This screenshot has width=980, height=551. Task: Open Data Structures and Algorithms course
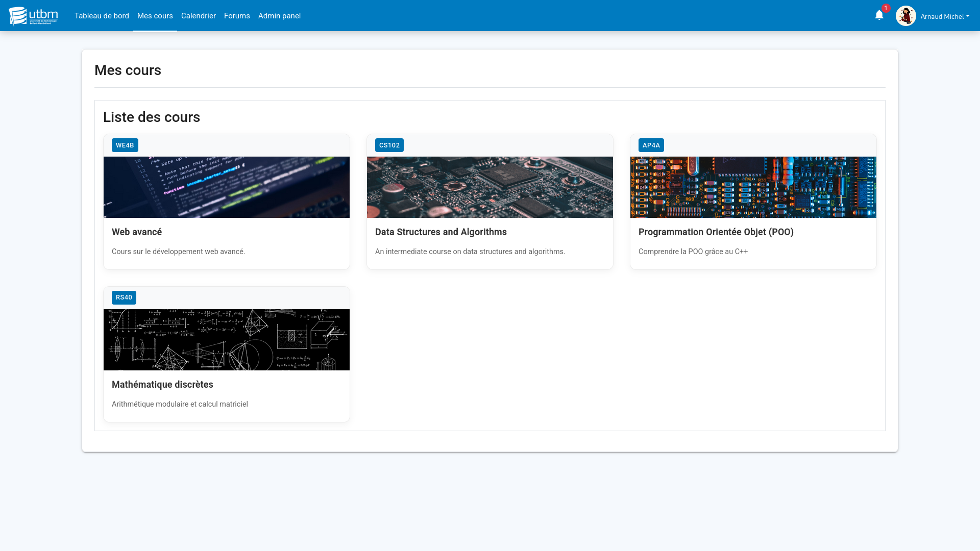click(440, 232)
